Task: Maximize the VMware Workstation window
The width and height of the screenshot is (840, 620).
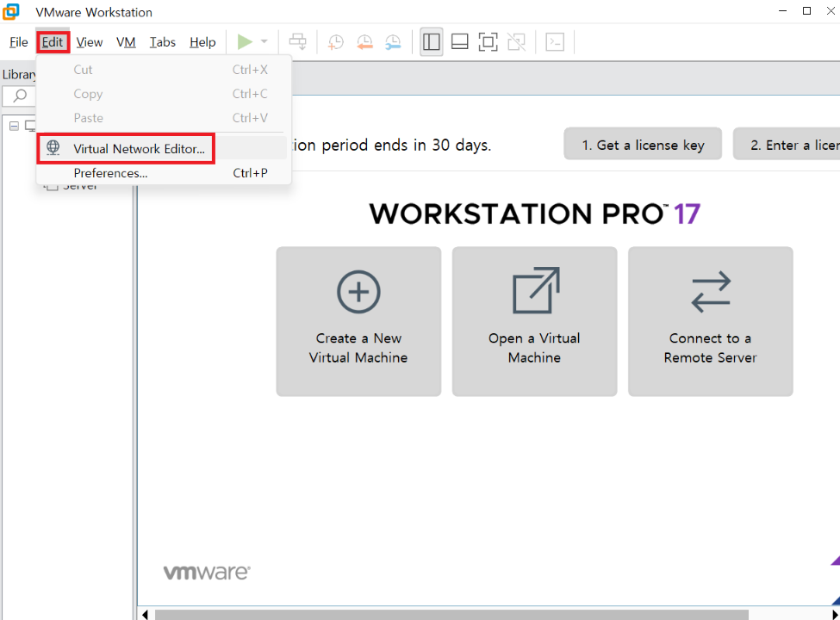Action: pos(806,11)
